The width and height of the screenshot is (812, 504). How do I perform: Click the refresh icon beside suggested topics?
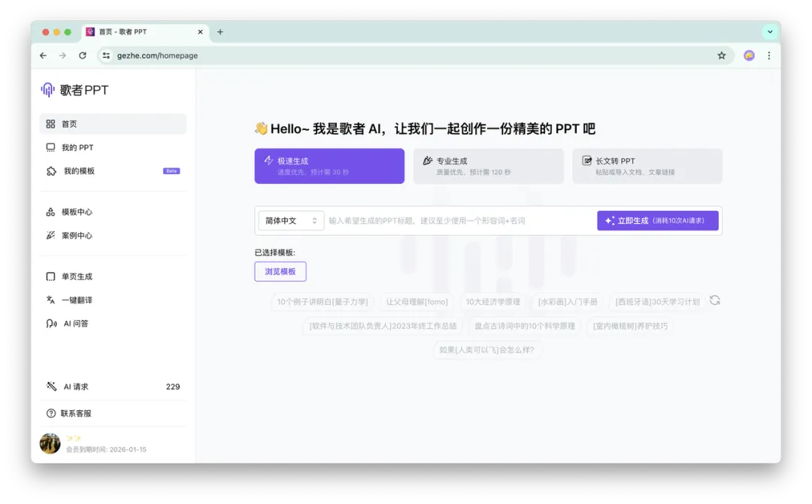pyautogui.click(x=714, y=300)
